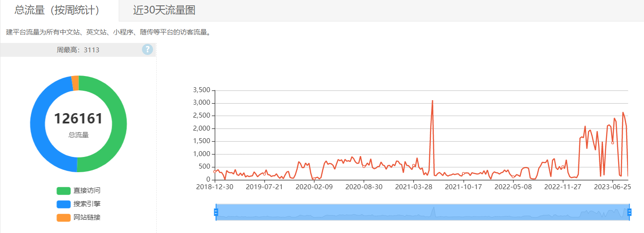Viewport: 644px width, 233px height.
Task: Click the right handle of the zoom slider
Action: [630, 212]
